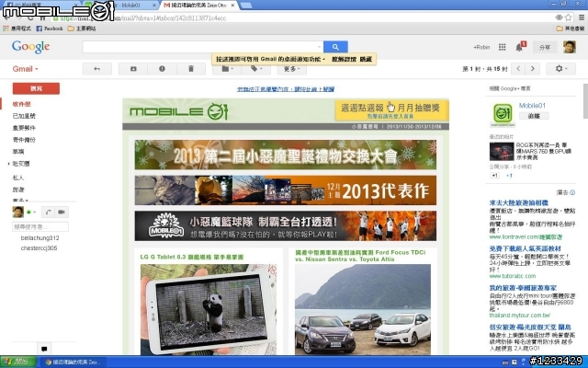Report spam with the exclamation icon

[162, 69]
